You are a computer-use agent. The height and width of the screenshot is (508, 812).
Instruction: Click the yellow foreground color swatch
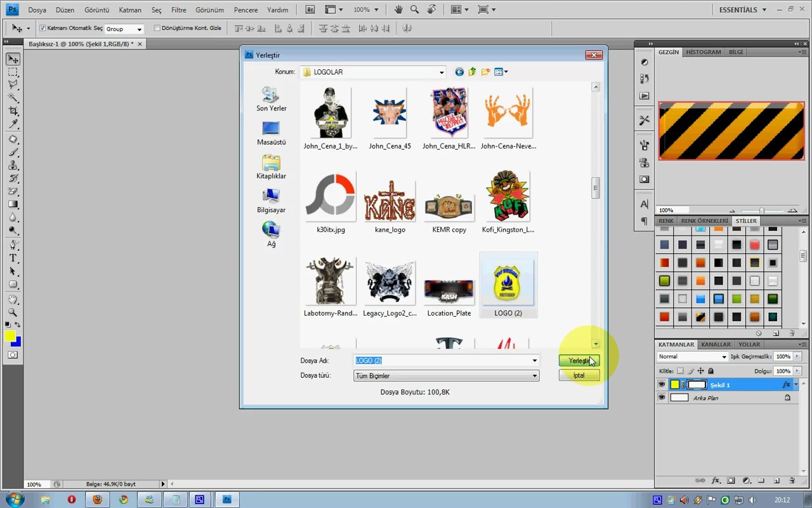pyautogui.click(x=9, y=335)
